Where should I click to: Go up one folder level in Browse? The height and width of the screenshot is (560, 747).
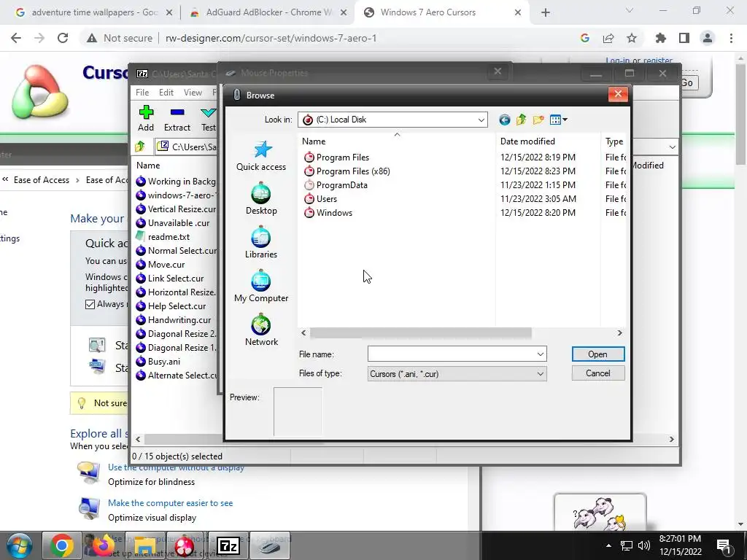click(521, 120)
